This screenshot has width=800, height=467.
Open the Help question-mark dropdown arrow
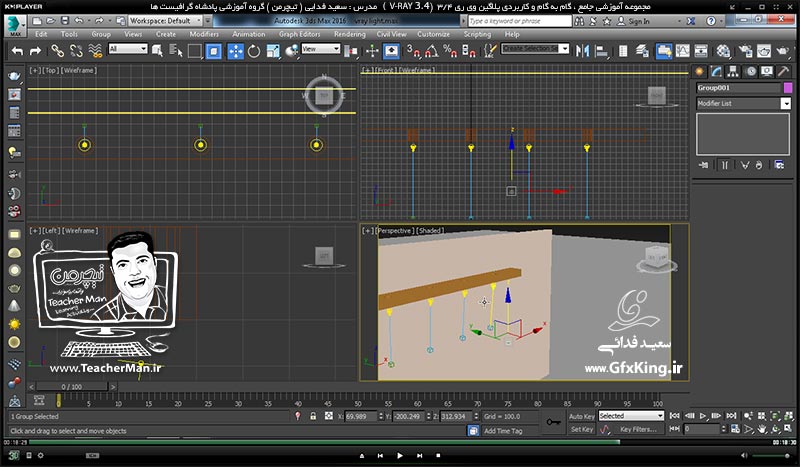pyautogui.click(x=722, y=21)
